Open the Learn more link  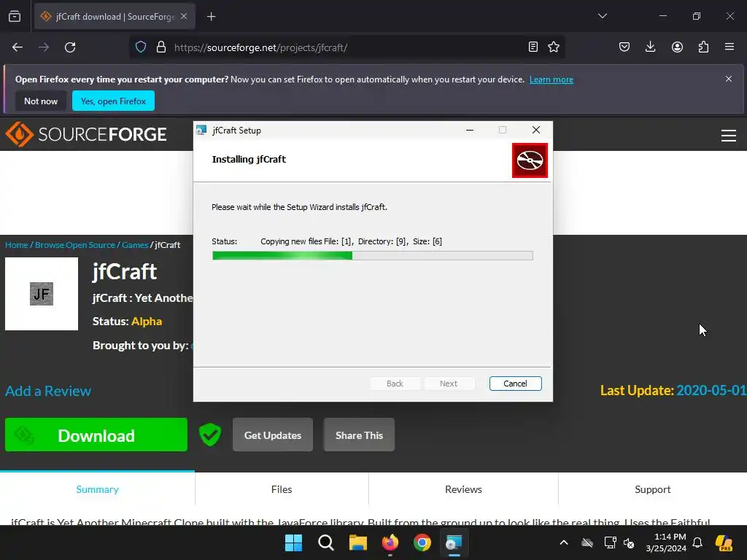[551, 79]
